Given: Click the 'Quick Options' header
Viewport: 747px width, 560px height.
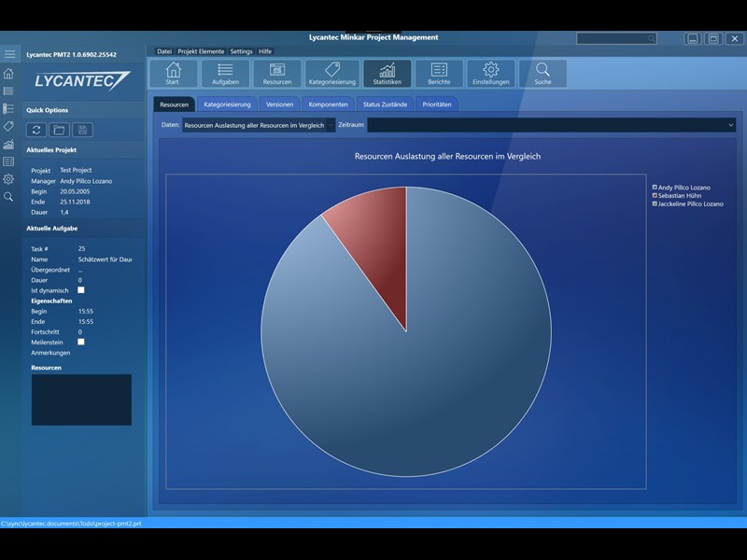Looking at the screenshot, I should coord(48,110).
